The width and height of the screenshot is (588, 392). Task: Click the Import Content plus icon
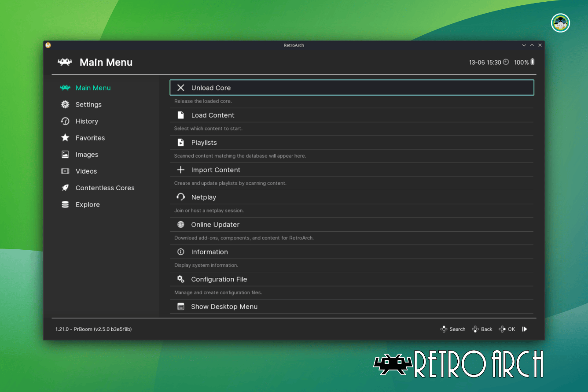[180, 170]
